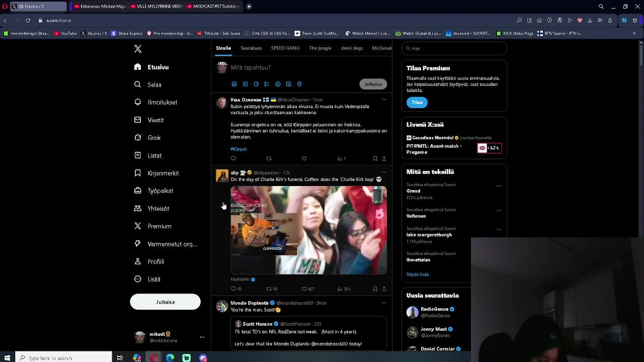Open more options for Grand trend
This screenshot has height=362, width=644.
(x=499, y=186)
